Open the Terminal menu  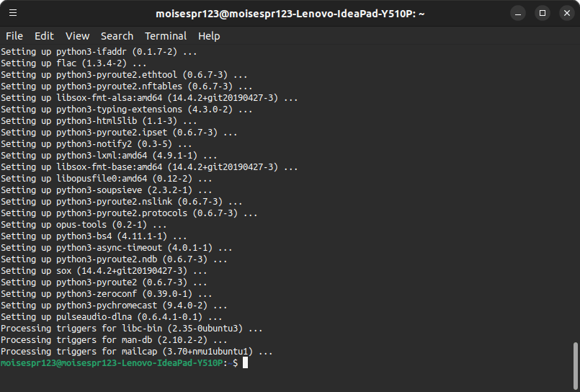(x=166, y=36)
